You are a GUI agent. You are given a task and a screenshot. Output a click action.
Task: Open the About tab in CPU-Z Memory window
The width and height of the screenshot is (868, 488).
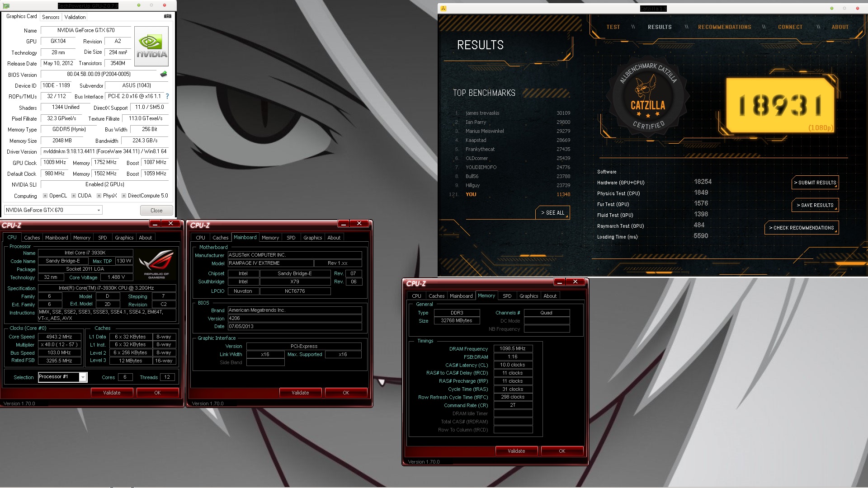tap(550, 296)
